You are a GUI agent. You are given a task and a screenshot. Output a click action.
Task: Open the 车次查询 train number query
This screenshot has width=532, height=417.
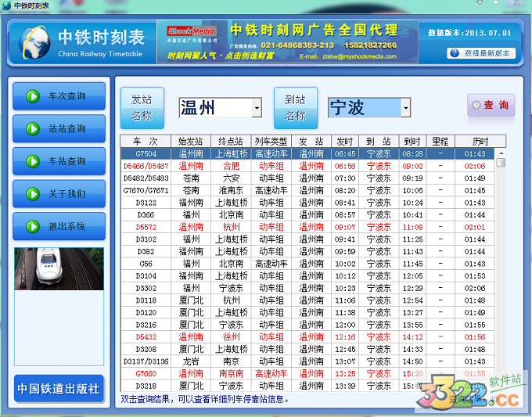[x=59, y=96]
